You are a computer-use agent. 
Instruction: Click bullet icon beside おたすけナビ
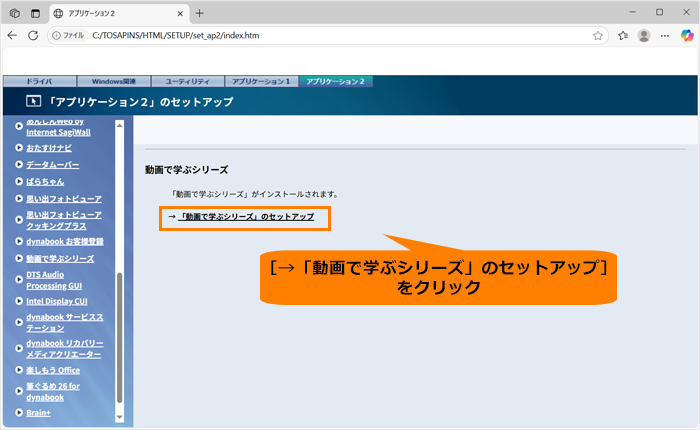[19, 147]
